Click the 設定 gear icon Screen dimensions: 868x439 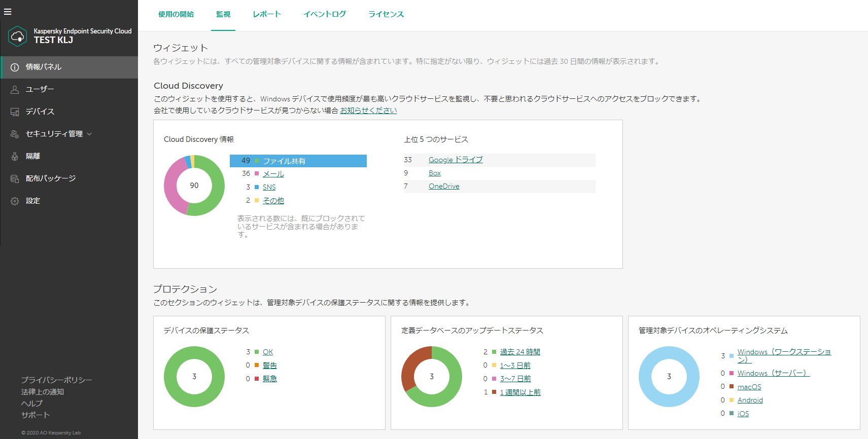pyautogui.click(x=15, y=201)
